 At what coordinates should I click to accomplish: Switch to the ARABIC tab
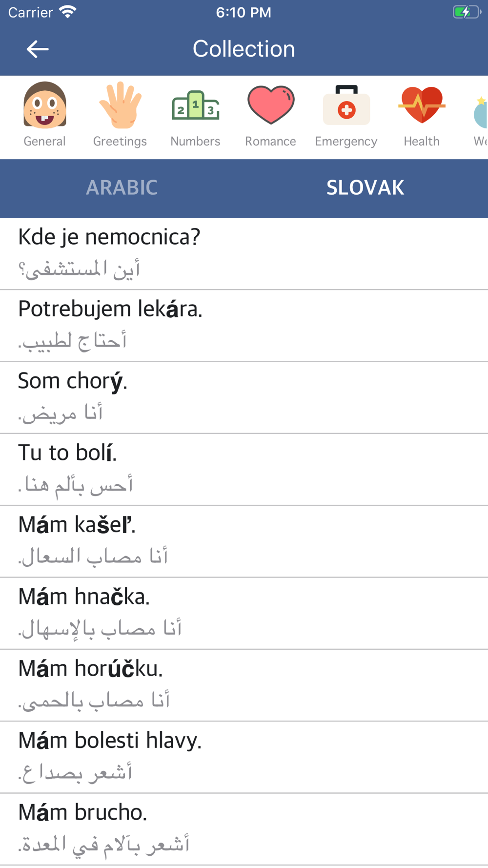122,188
